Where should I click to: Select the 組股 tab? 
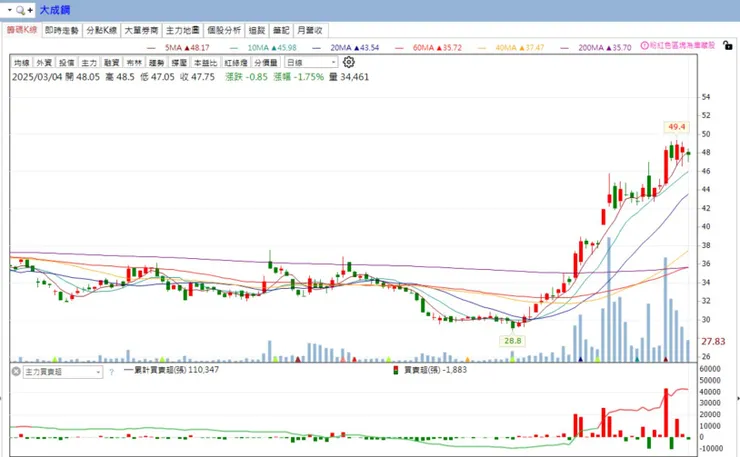[257, 30]
